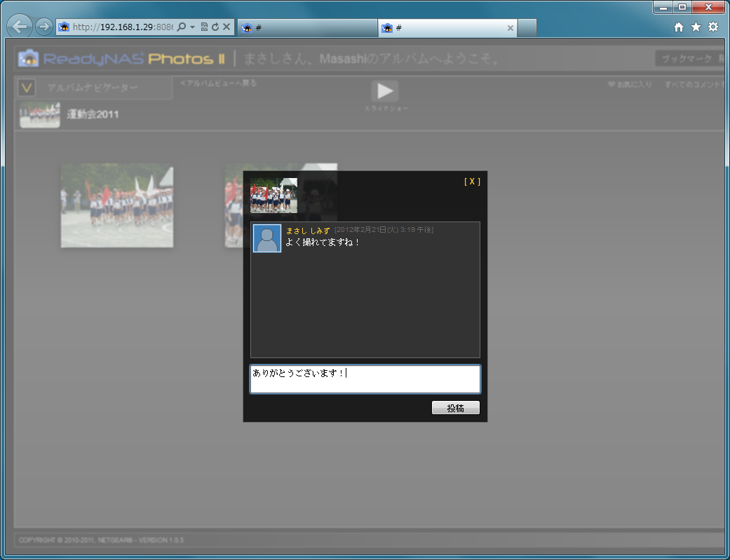Click the browser forward arrow button

click(x=43, y=27)
